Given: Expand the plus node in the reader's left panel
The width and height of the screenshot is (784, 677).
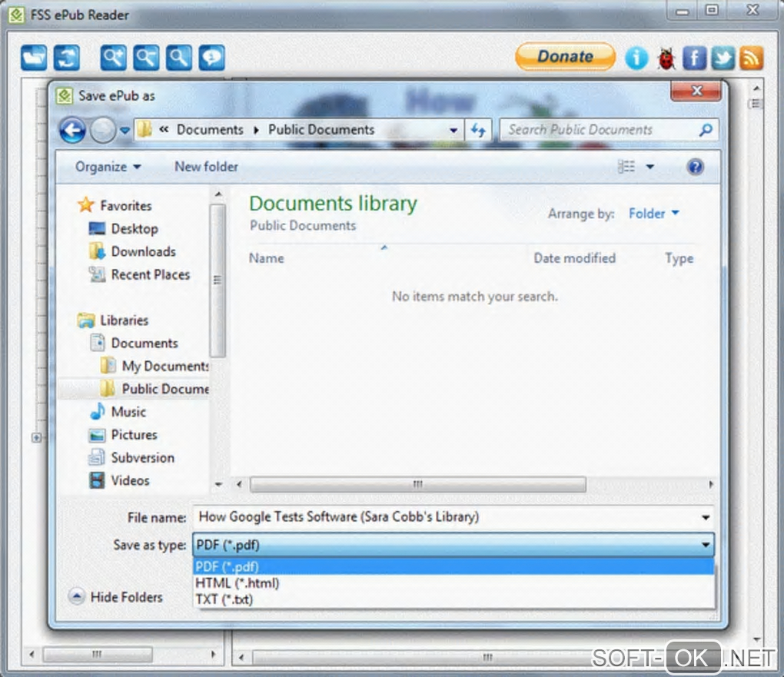Looking at the screenshot, I should [36, 437].
